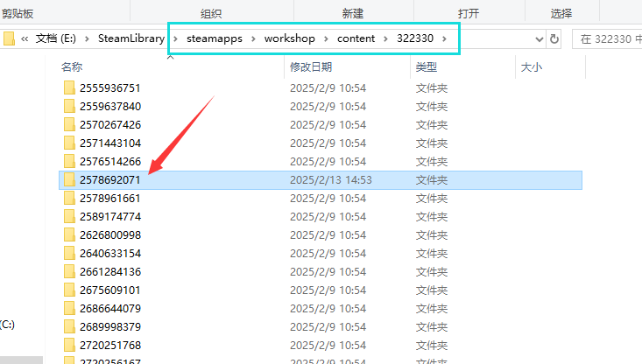Click the folder icon next to 2555936751
642x364 pixels.
(70, 88)
